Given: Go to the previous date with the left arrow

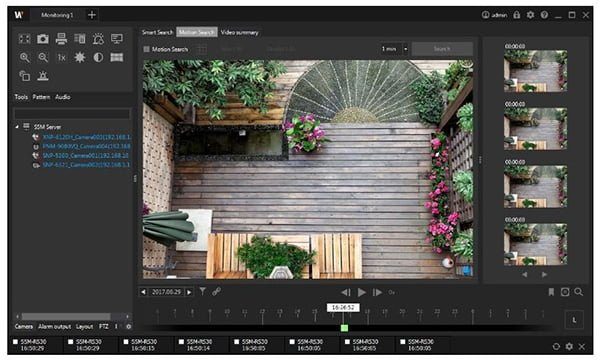Looking at the screenshot, I should [x=143, y=292].
